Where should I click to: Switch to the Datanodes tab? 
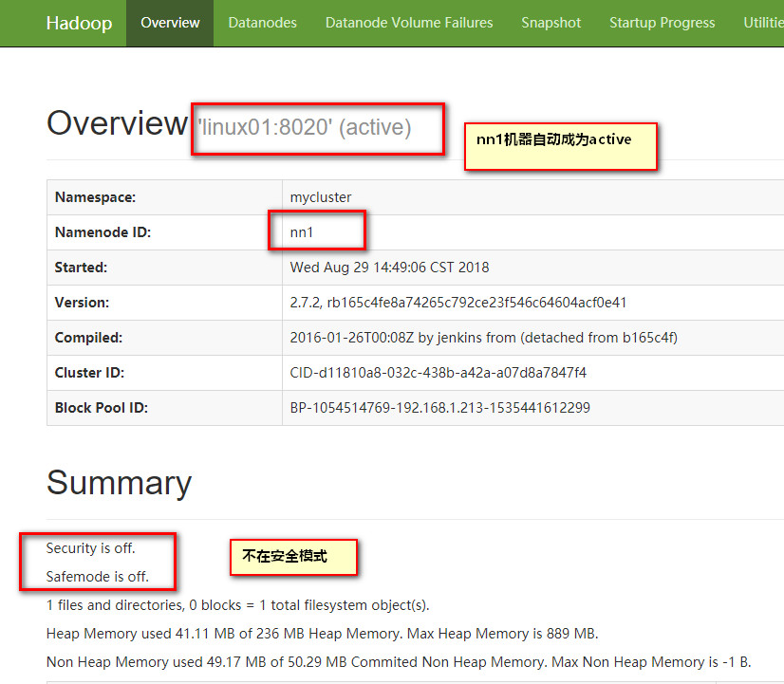coord(263,23)
